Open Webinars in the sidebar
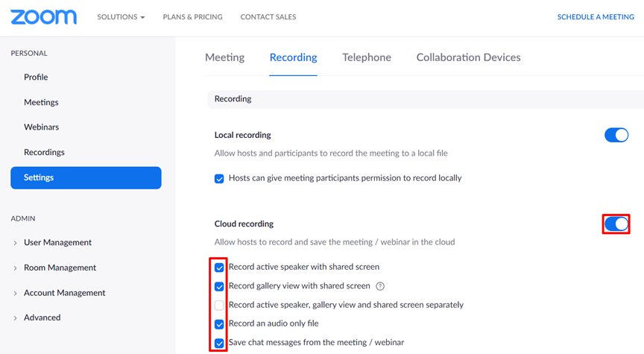The height and width of the screenshot is (354, 644). 42,127
